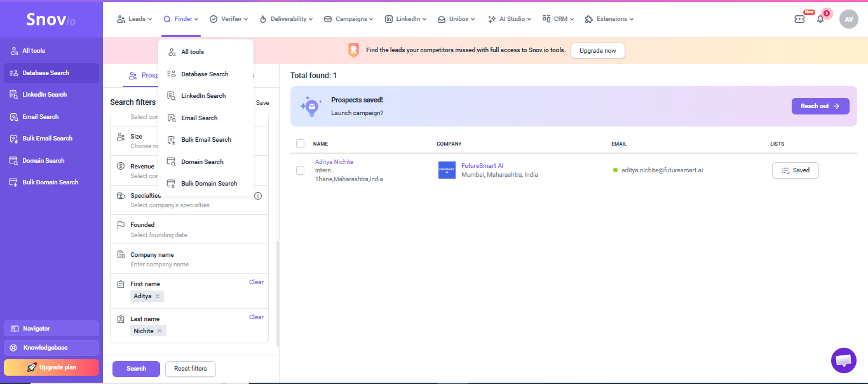
Task: Click the LinkedIn Search sidebar icon
Action: (x=14, y=94)
